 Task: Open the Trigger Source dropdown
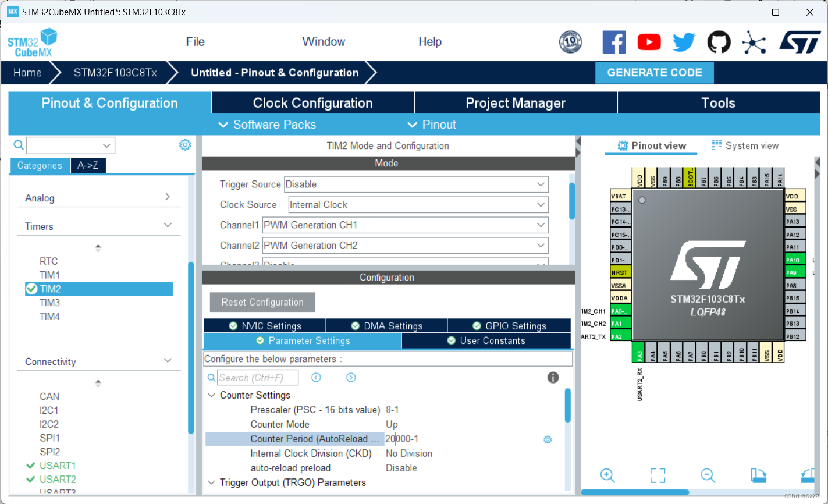click(416, 184)
